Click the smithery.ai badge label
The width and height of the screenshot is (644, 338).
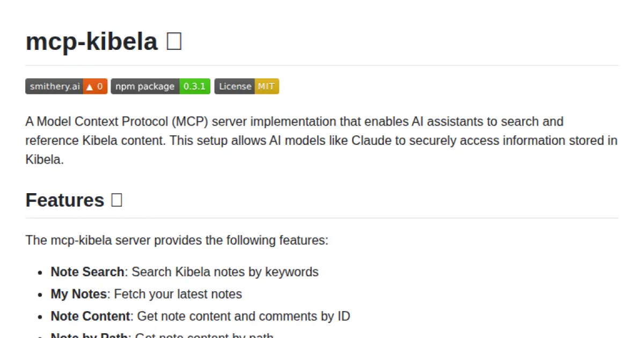click(54, 86)
